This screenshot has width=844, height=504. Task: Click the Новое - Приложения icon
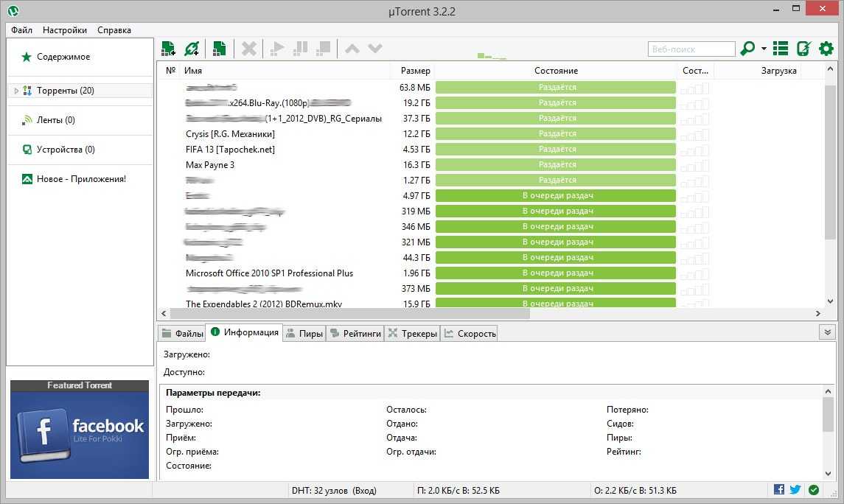(x=27, y=179)
